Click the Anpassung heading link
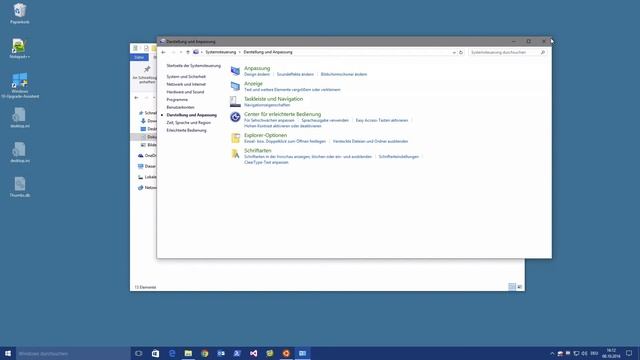 [x=257, y=68]
